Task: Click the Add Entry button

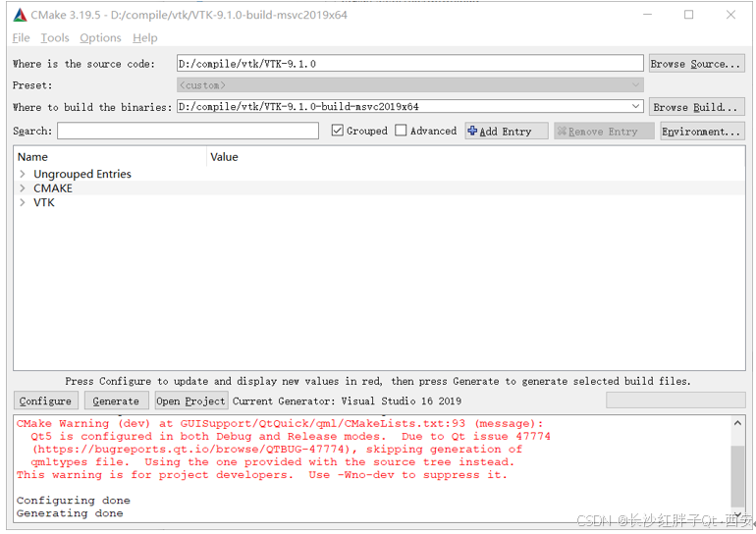Action: click(x=507, y=132)
